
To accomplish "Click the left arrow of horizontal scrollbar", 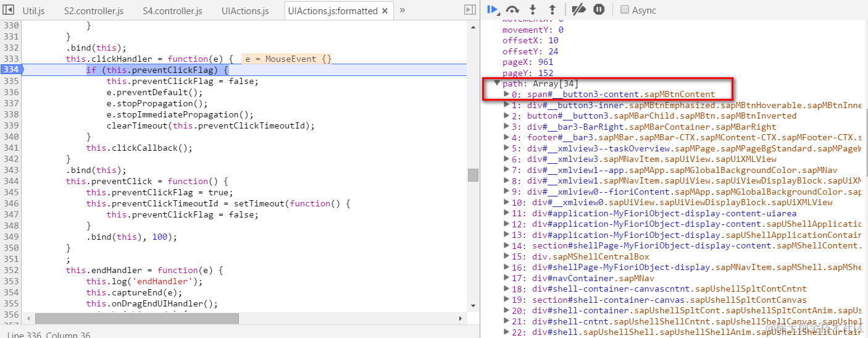I will [x=28, y=318].
